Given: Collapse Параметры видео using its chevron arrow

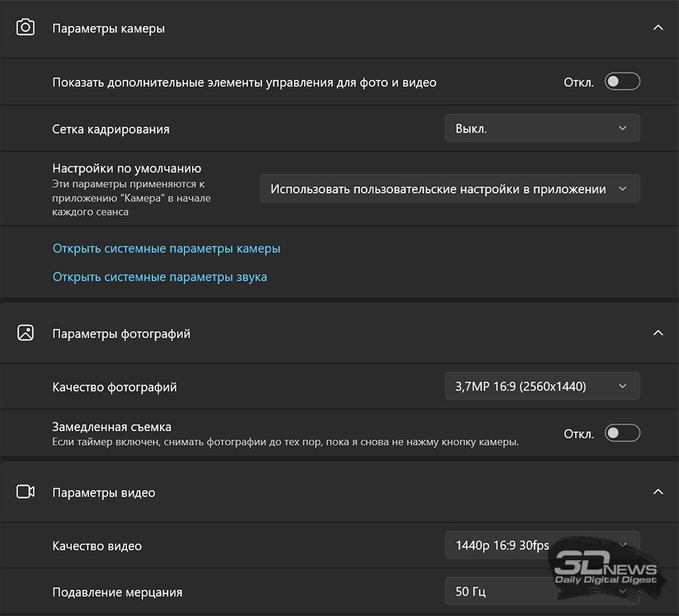Looking at the screenshot, I should coord(658,492).
